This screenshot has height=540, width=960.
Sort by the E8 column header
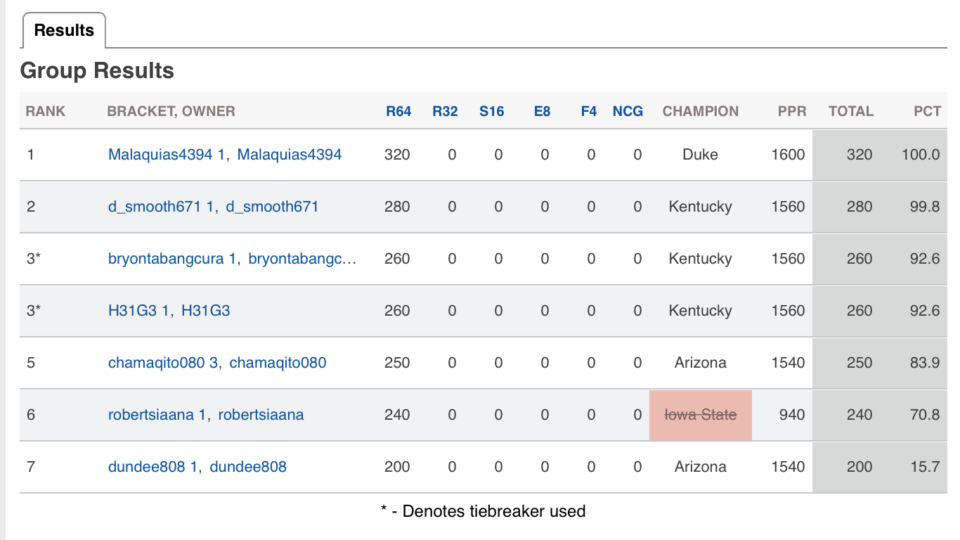(542, 111)
